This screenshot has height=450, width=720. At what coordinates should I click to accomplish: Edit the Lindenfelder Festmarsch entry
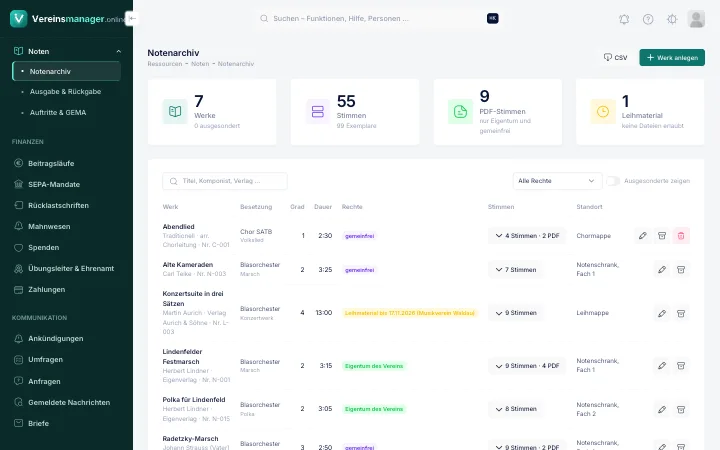pyautogui.click(x=662, y=366)
